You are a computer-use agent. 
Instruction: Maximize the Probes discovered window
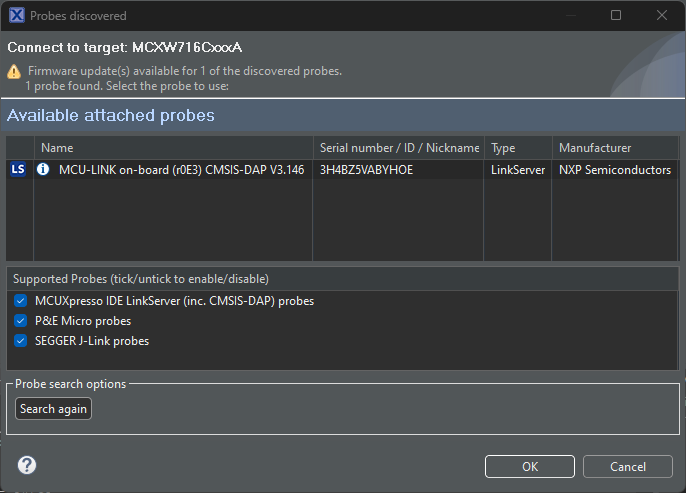click(x=616, y=15)
